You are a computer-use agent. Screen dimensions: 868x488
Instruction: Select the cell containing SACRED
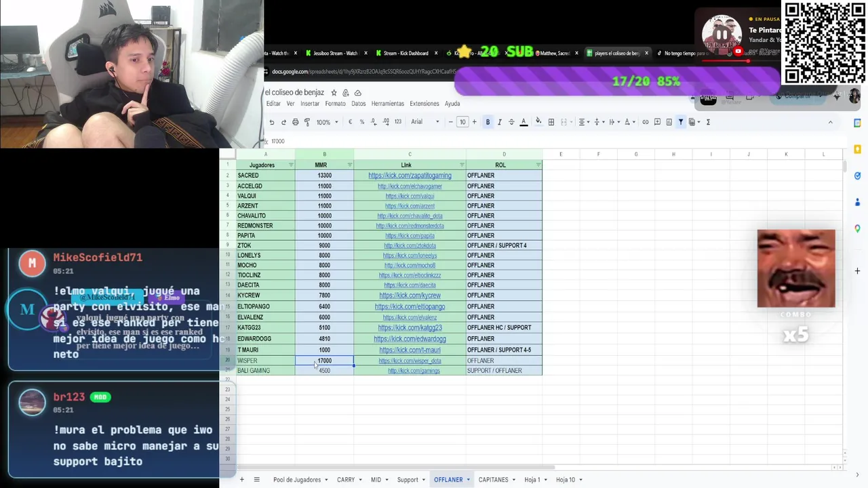[x=265, y=176]
